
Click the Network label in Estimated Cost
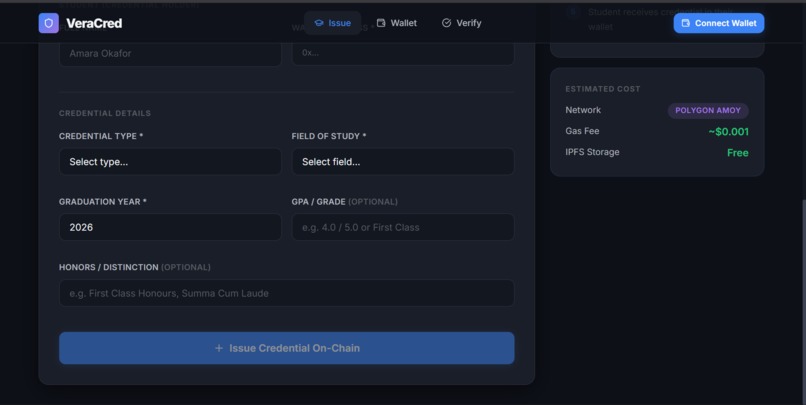pyautogui.click(x=583, y=110)
